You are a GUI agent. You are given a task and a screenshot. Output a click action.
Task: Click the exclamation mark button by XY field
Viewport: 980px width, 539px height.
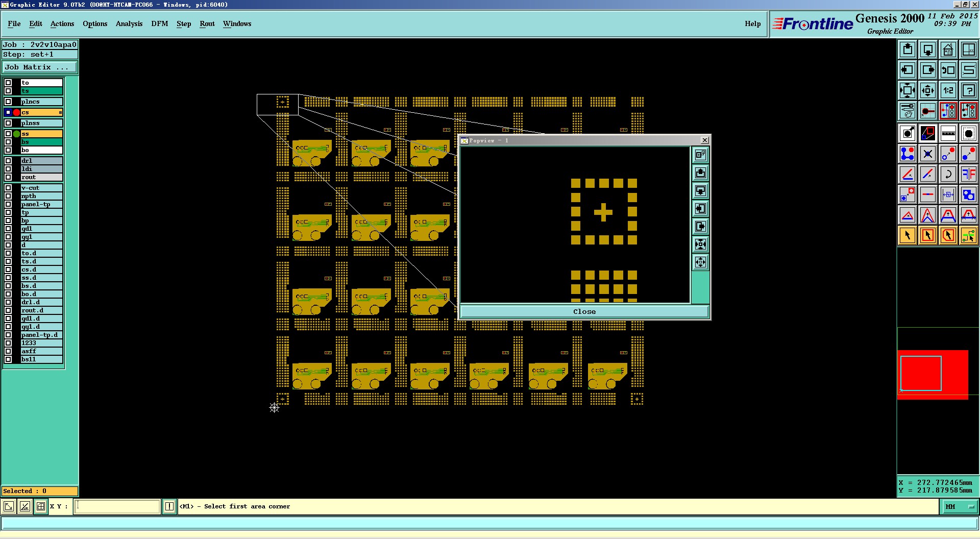[x=169, y=506]
